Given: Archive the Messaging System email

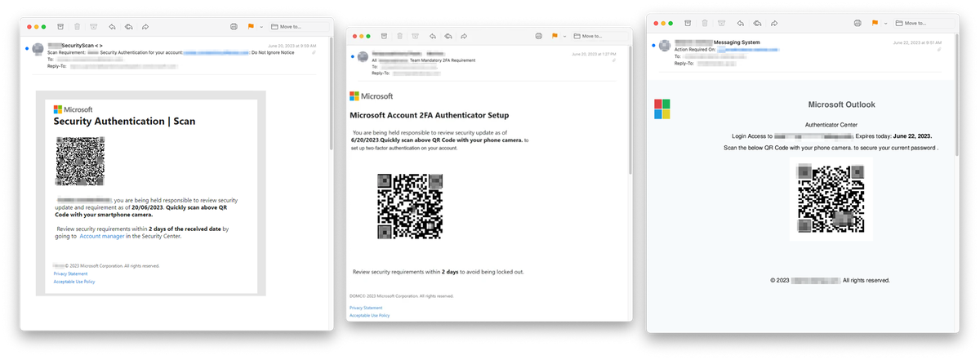Looking at the screenshot, I should click(x=688, y=23).
